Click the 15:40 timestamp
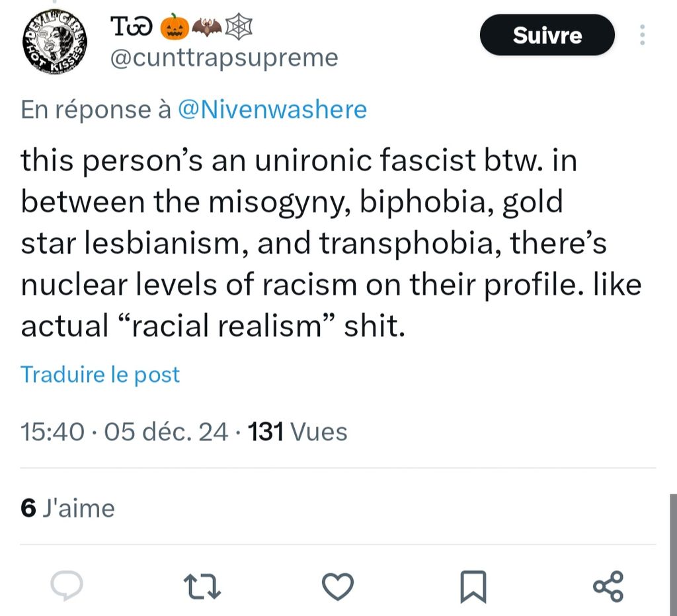The width and height of the screenshot is (677, 616). [x=52, y=432]
